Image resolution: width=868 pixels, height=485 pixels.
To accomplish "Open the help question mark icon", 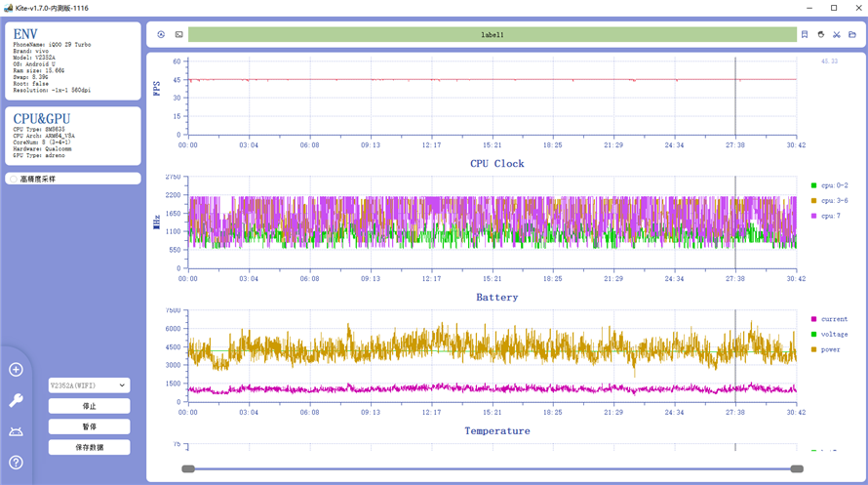I will tap(16, 463).
